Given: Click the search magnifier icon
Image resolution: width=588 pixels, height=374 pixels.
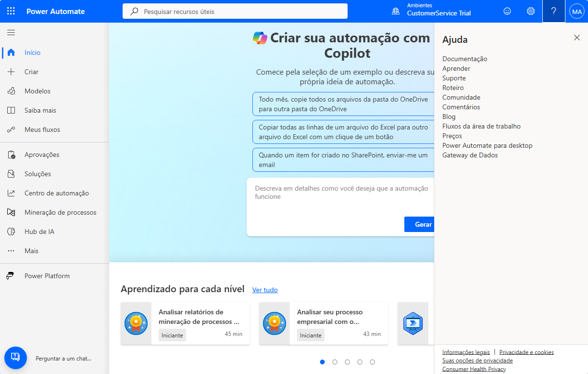Looking at the screenshot, I should (x=135, y=11).
